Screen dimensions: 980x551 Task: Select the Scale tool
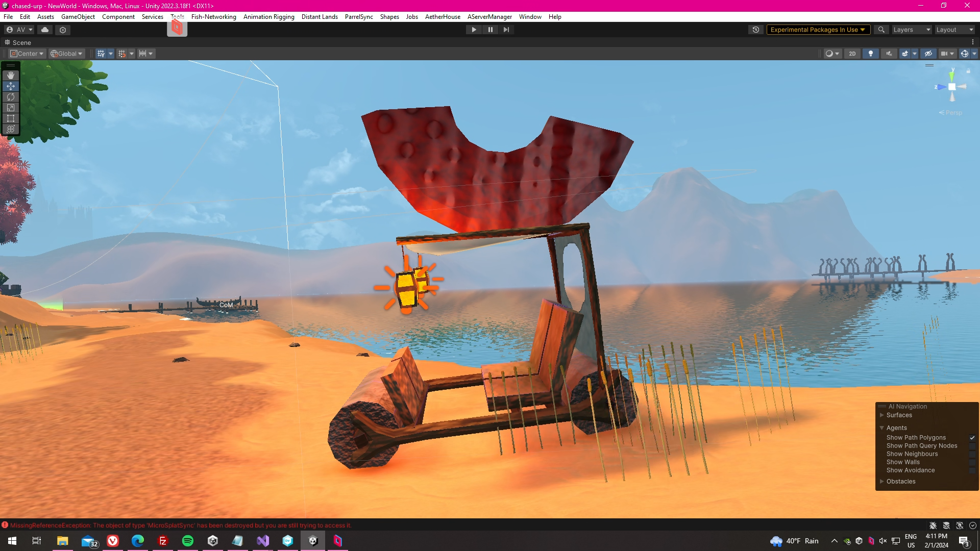pos(11,108)
